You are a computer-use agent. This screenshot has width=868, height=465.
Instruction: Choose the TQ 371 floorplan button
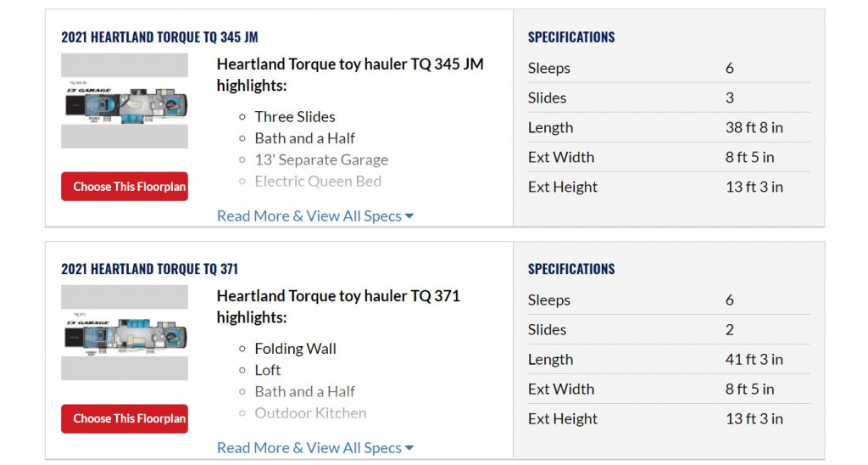125,418
